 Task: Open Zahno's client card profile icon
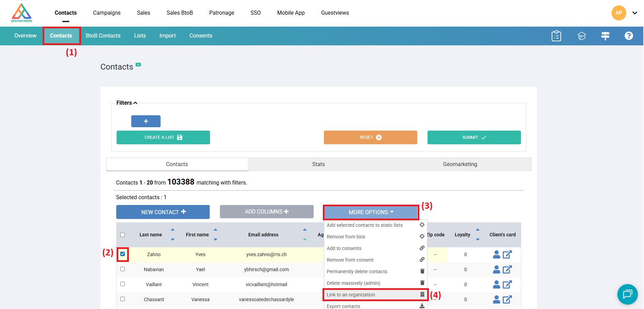(x=496, y=254)
